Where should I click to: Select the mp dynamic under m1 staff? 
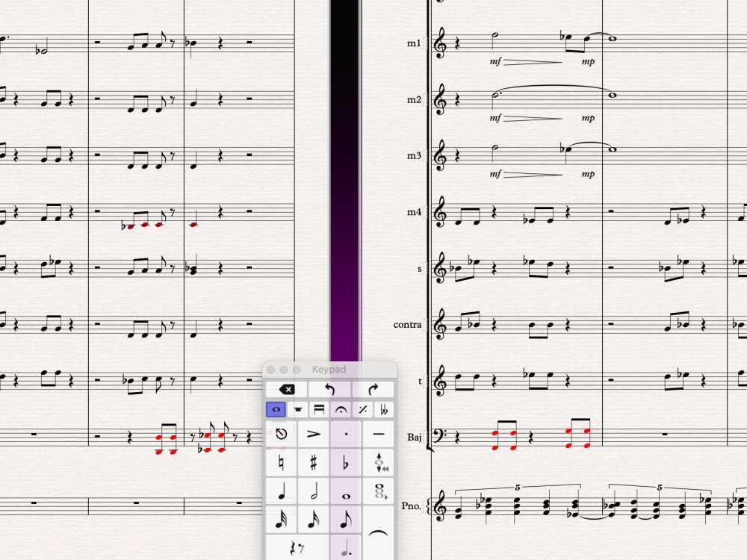coord(589,62)
